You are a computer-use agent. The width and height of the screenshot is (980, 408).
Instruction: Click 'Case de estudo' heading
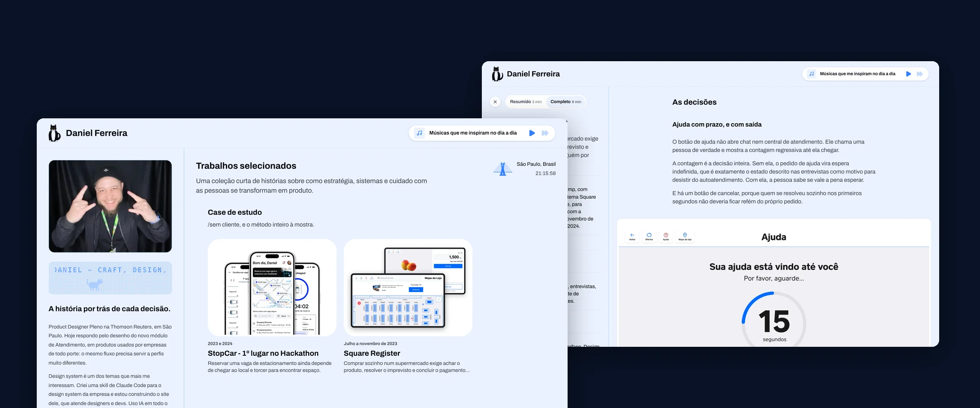click(x=235, y=212)
